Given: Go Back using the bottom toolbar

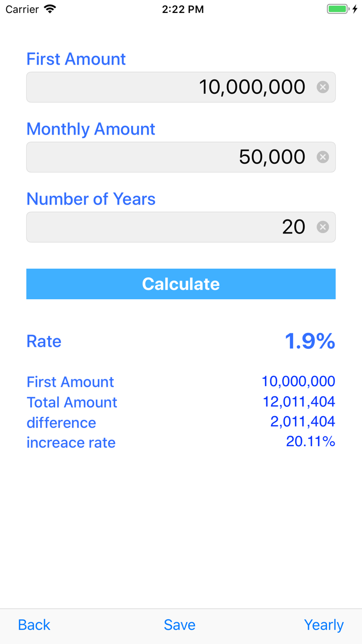Looking at the screenshot, I should [34, 624].
